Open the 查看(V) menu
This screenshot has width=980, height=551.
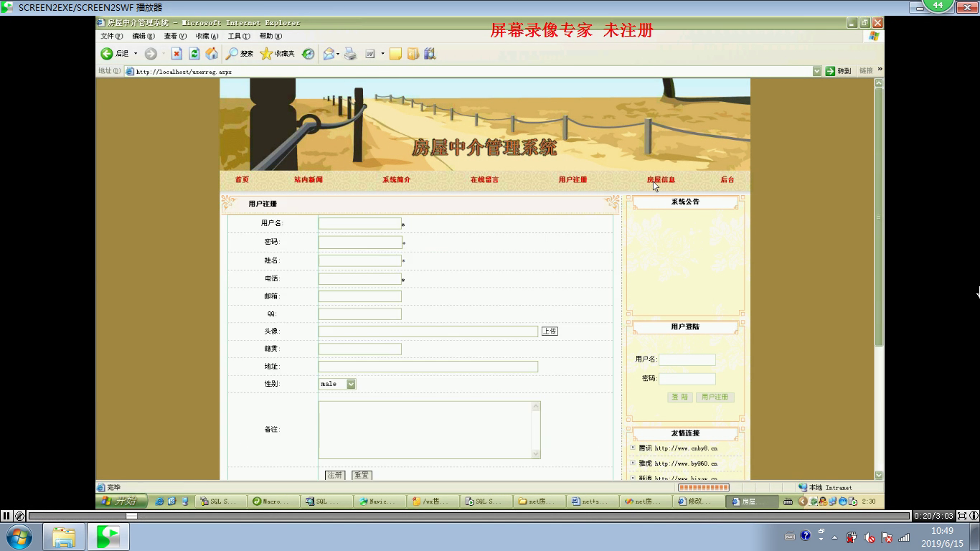tap(175, 36)
